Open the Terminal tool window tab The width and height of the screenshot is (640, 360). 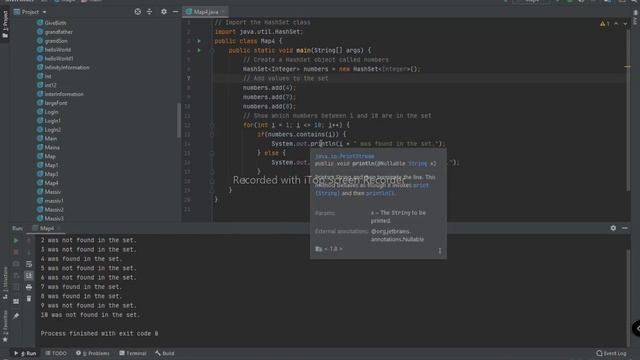tap(133, 353)
